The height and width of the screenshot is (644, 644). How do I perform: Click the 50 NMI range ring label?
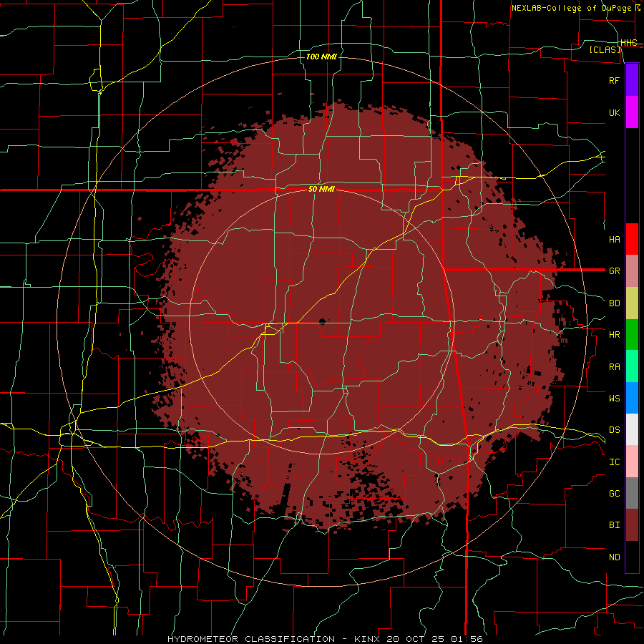tap(321, 190)
